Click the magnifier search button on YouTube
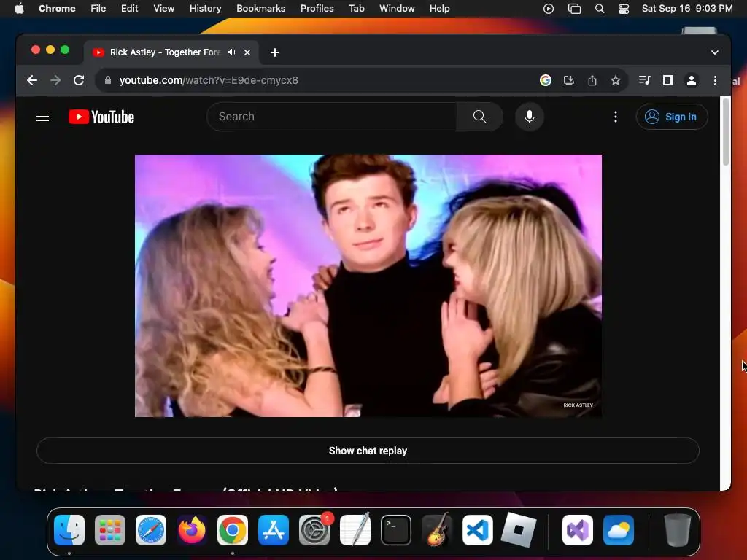The height and width of the screenshot is (560, 747). point(480,117)
